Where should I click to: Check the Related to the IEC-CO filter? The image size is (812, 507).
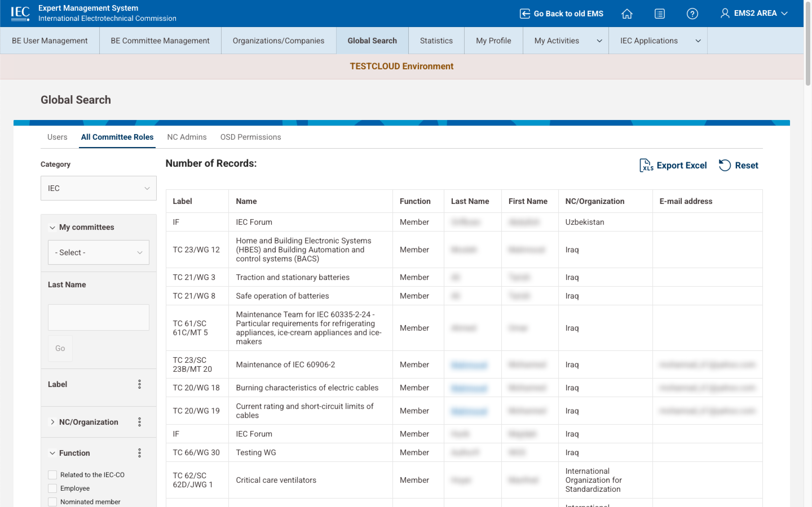point(52,475)
